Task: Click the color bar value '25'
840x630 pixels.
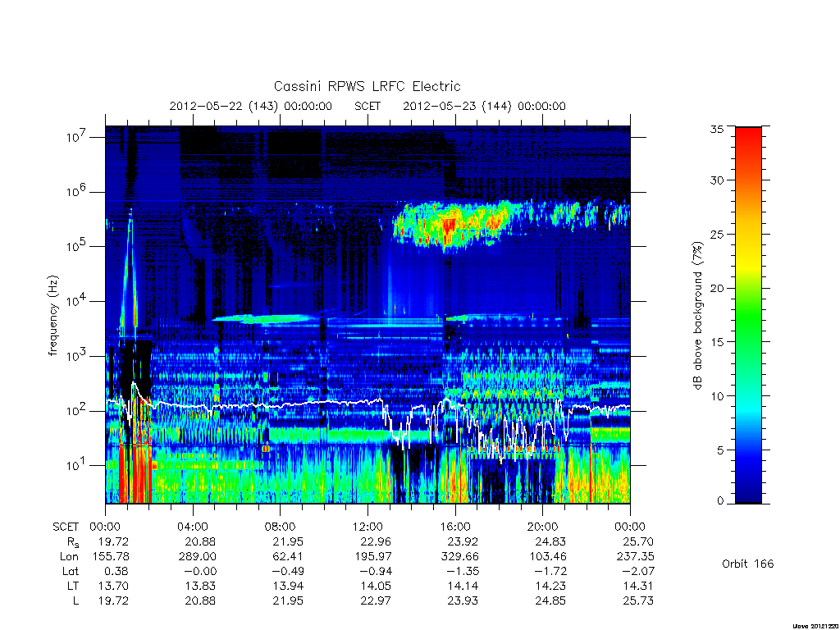Action: pos(716,234)
